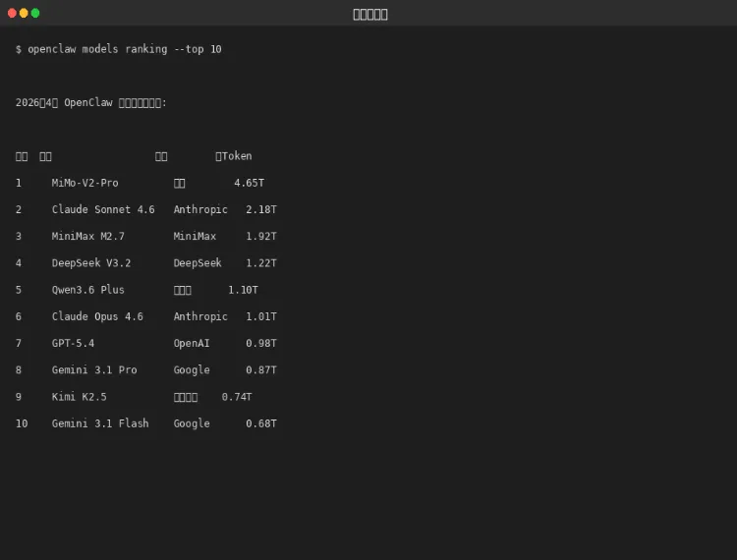737x560 pixels.
Task: Select the 'DeepSeek V3.2' model name
Action: point(91,263)
